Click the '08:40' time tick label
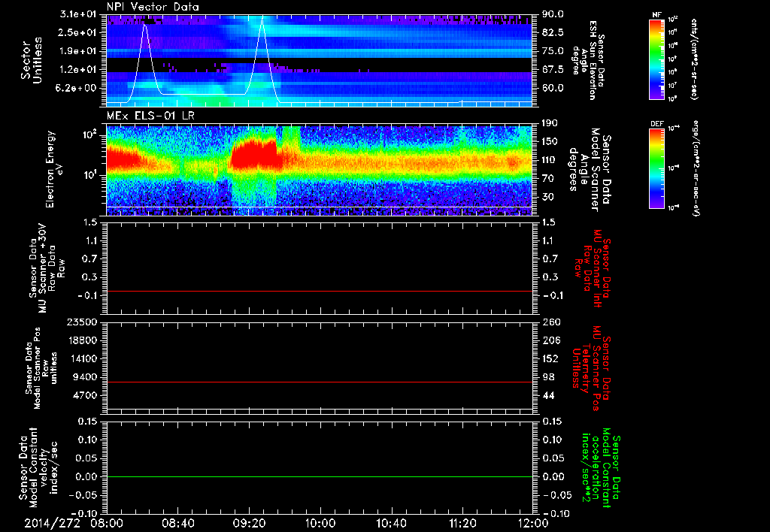This screenshot has width=770, height=532. tap(178, 523)
